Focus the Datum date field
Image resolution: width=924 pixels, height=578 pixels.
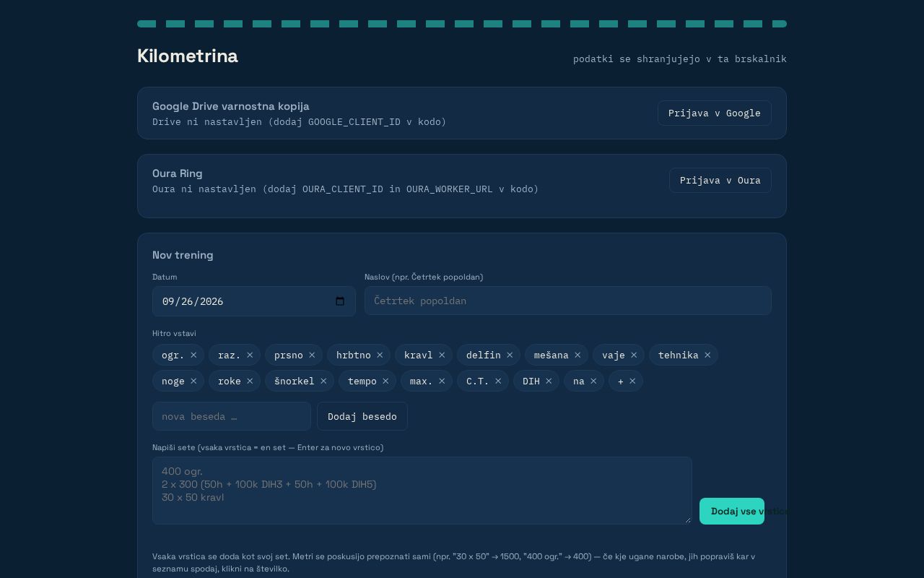[x=254, y=301]
